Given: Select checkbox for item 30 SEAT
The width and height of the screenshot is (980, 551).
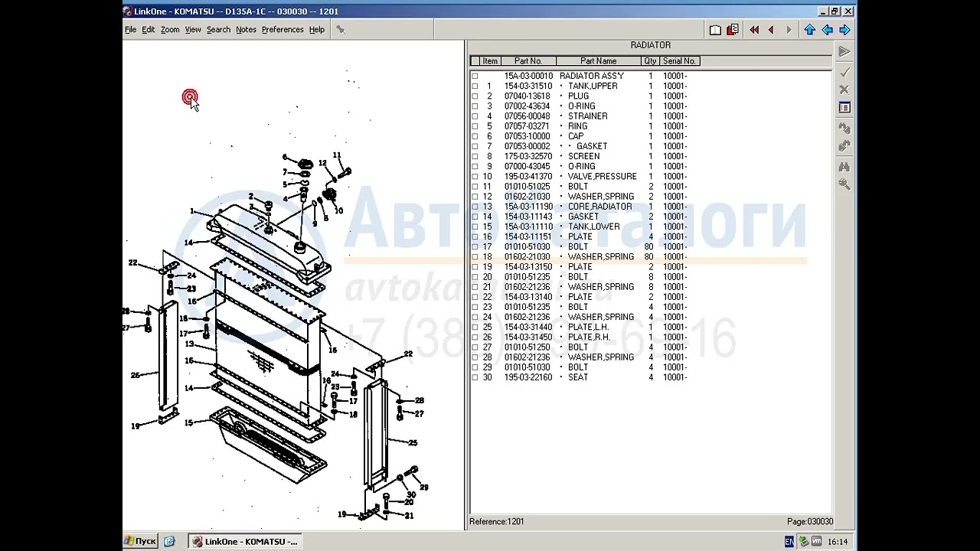Looking at the screenshot, I should tap(475, 377).
